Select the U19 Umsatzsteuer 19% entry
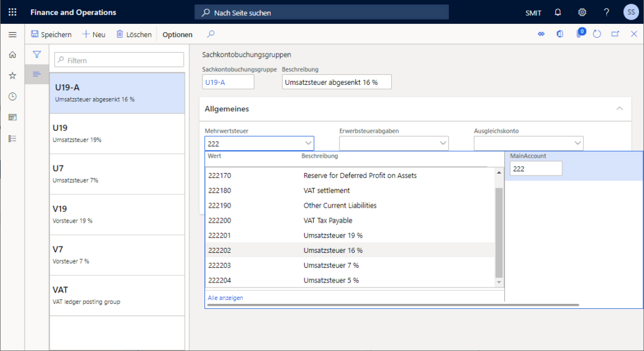 (x=117, y=133)
